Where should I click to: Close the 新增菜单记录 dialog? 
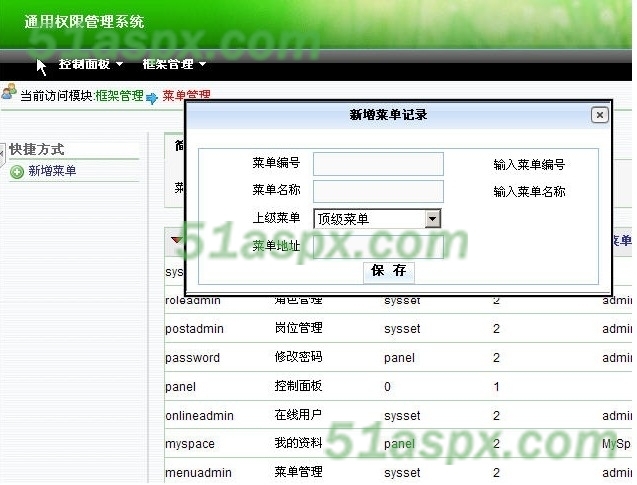(600, 115)
